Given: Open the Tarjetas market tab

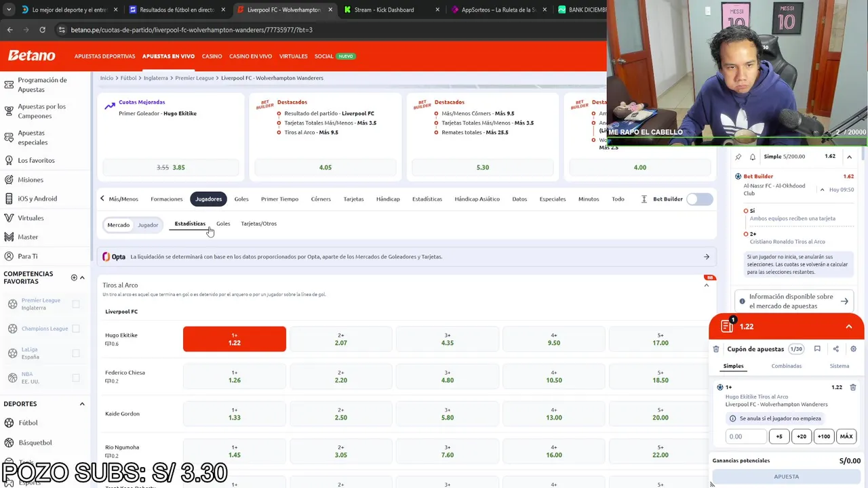Looking at the screenshot, I should [x=353, y=199].
